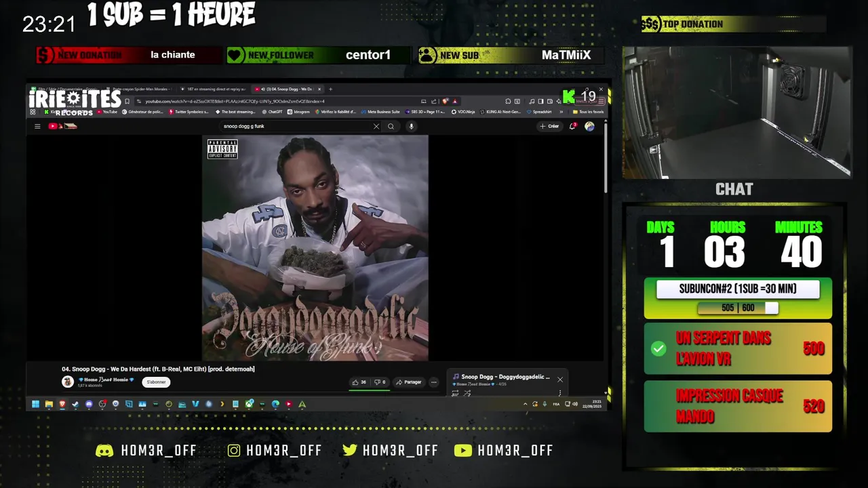Open the video's three-dot more actions
868x488 pixels.
(434, 382)
